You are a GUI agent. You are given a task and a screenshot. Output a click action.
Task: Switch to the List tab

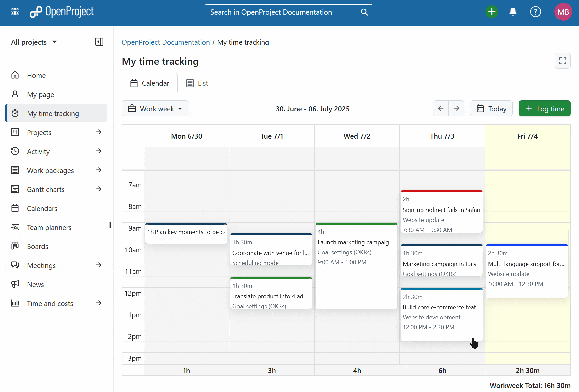(x=197, y=83)
